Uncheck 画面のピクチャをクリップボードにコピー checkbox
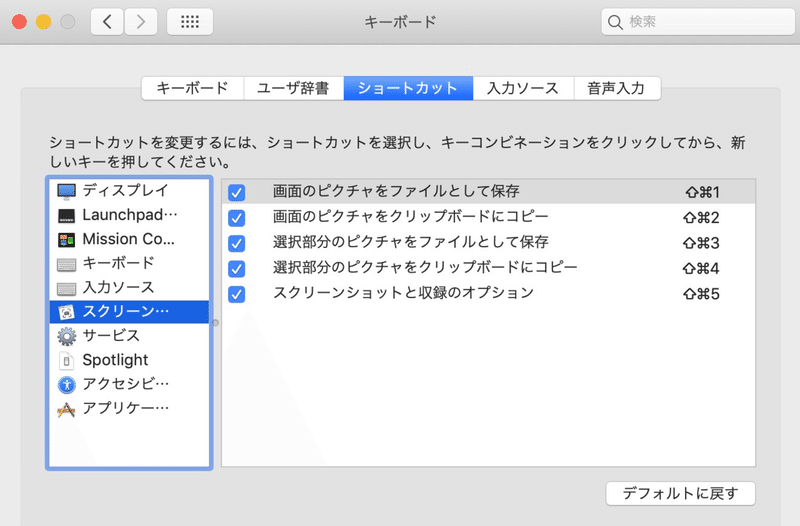 click(236, 218)
